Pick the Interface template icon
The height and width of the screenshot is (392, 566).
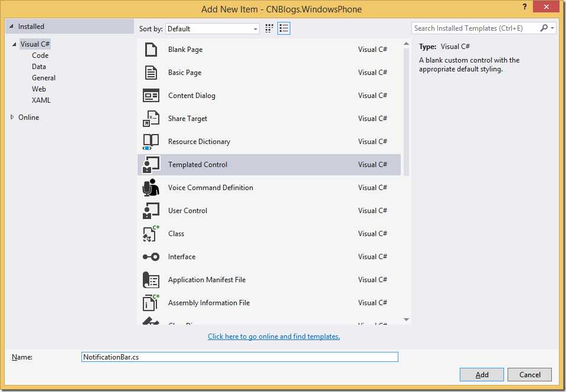pyautogui.click(x=151, y=257)
